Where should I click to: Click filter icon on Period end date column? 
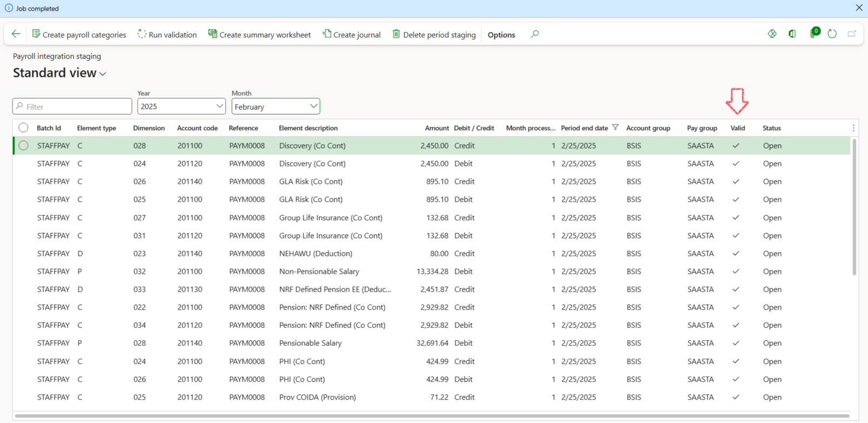coord(615,127)
